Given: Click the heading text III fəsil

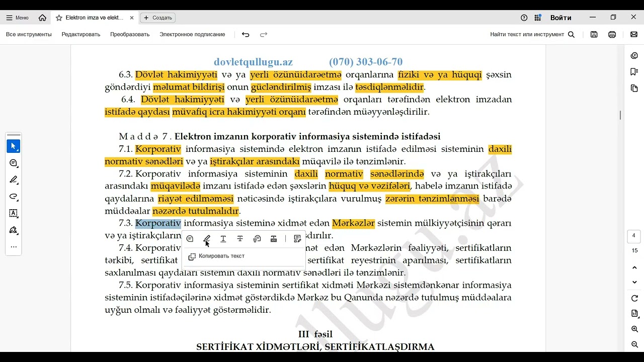Looking at the screenshot, I should click(x=315, y=334).
